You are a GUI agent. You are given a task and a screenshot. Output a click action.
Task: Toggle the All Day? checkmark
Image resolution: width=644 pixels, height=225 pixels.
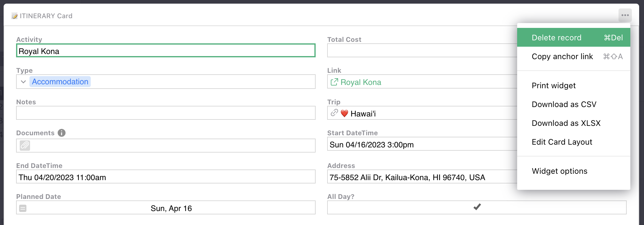pos(477,207)
